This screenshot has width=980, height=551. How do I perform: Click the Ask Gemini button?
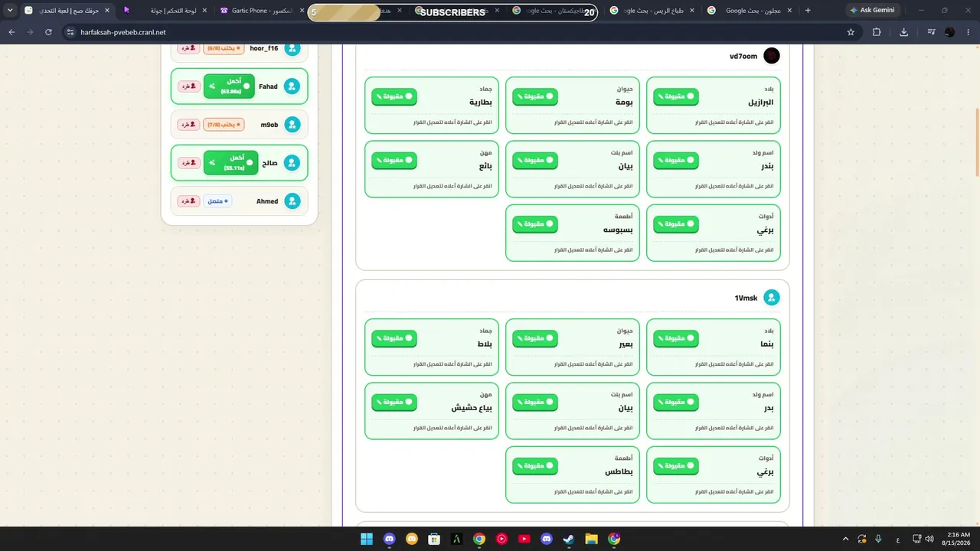click(872, 11)
